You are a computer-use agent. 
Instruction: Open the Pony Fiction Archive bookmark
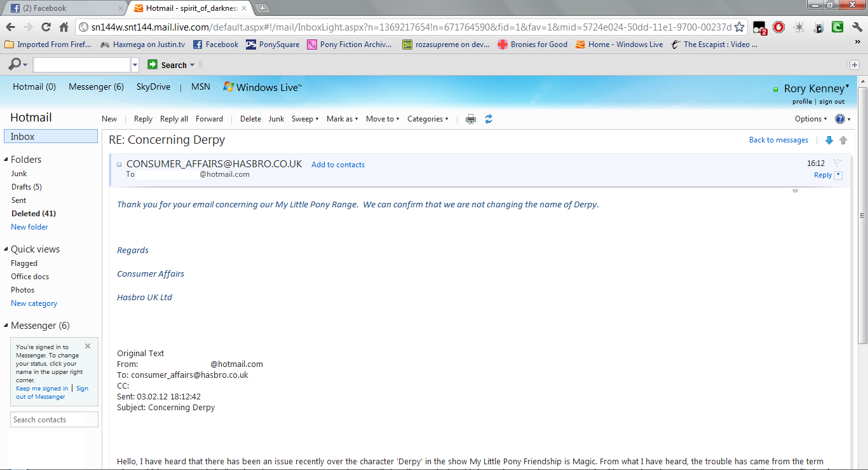pos(349,45)
